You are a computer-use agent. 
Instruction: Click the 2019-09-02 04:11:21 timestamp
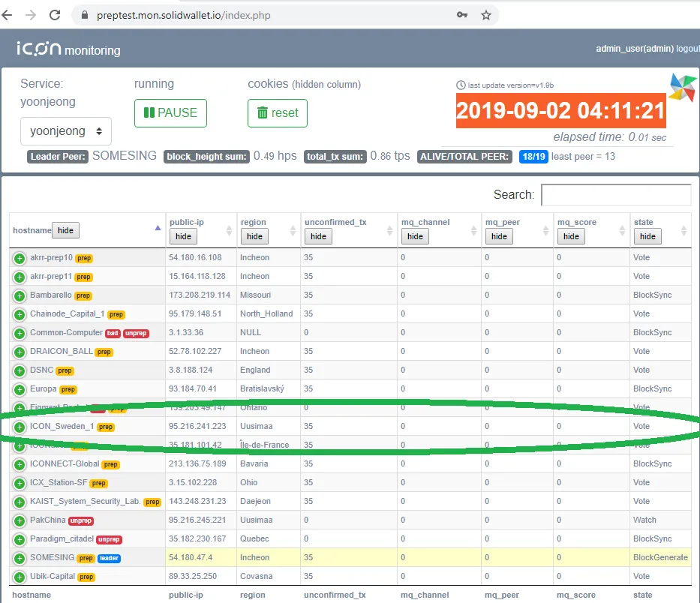(x=560, y=111)
